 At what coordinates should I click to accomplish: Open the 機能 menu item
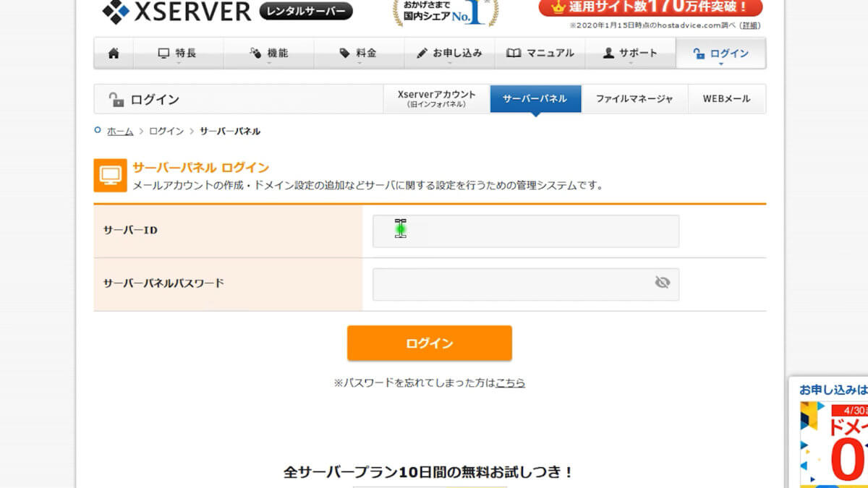[x=268, y=53]
